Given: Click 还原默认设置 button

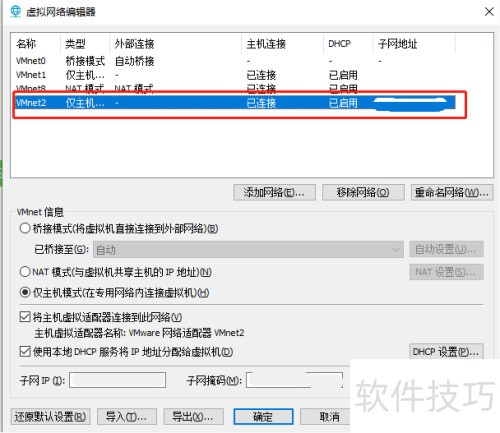Looking at the screenshot, I should coord(50,417).
